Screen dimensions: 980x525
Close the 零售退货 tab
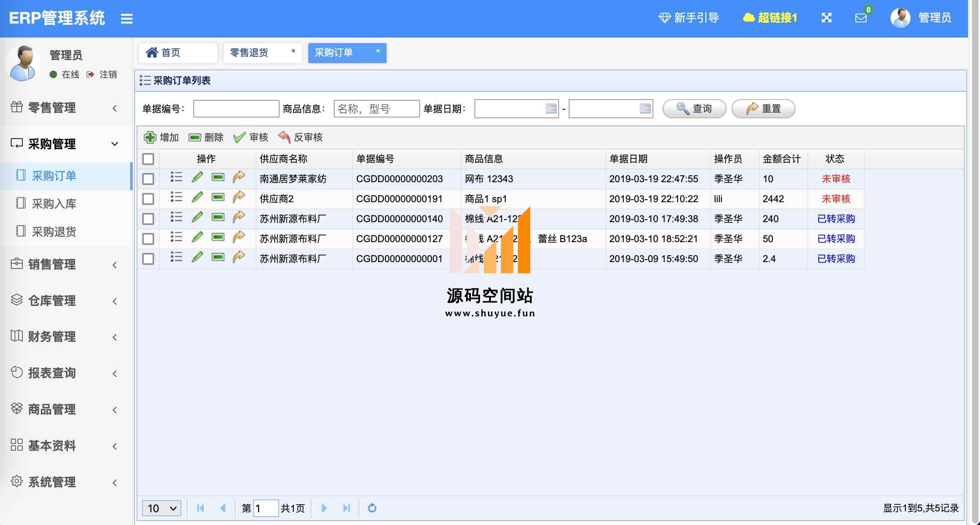(x=293, y=51)
